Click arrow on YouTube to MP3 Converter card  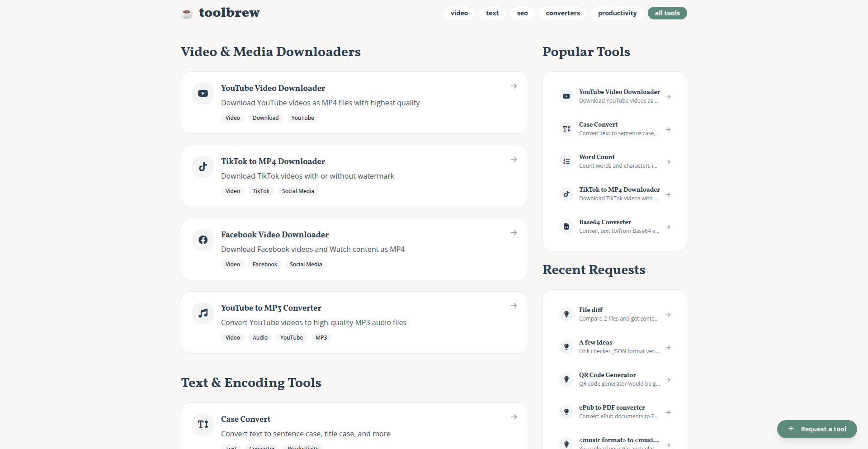coord(514,306)
